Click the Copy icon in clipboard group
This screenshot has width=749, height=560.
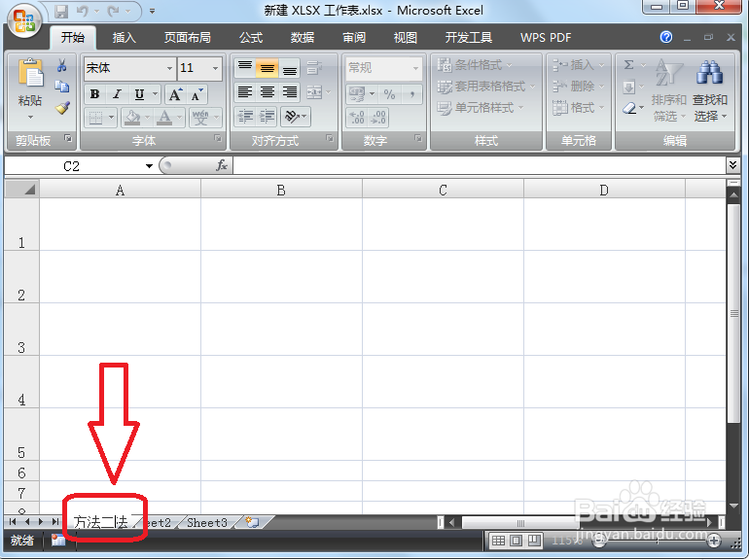point(61,87)
